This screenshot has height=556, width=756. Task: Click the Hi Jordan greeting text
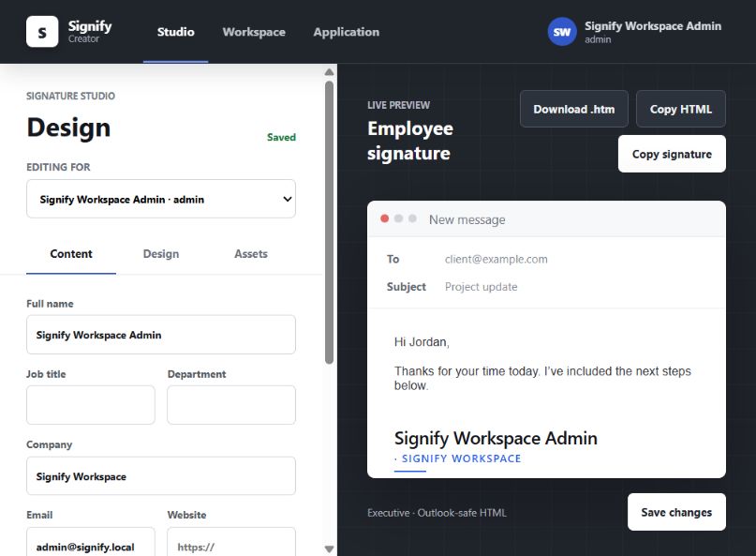pyautogui.click(x=422, y=342)
